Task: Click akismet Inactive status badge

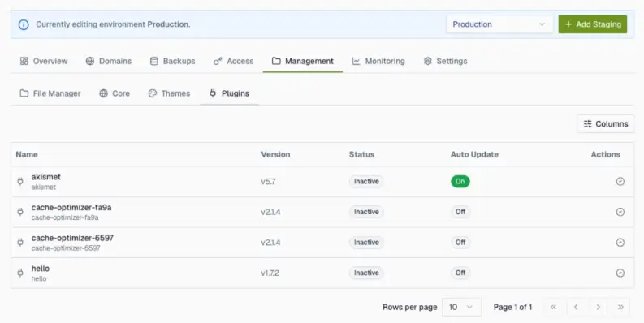Action: click(x=366, y=182)
